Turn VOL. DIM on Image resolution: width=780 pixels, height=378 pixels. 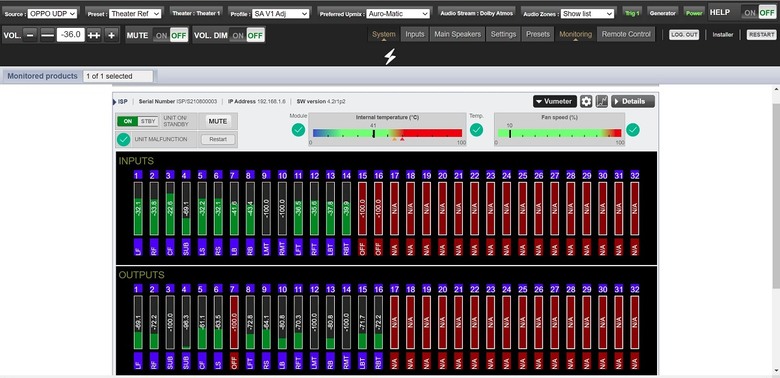point(238,35)
